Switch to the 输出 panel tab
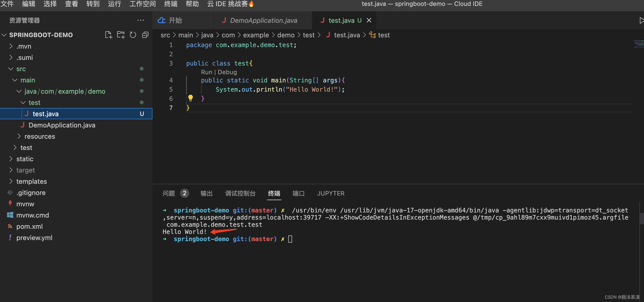This screenshot has width=644, height=302. tap(207, 193)
